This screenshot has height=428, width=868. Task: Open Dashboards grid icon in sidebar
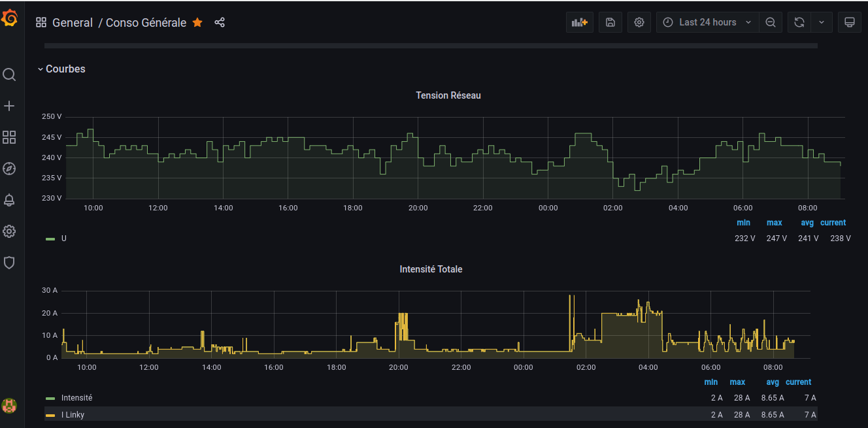[x=9, y=137]
